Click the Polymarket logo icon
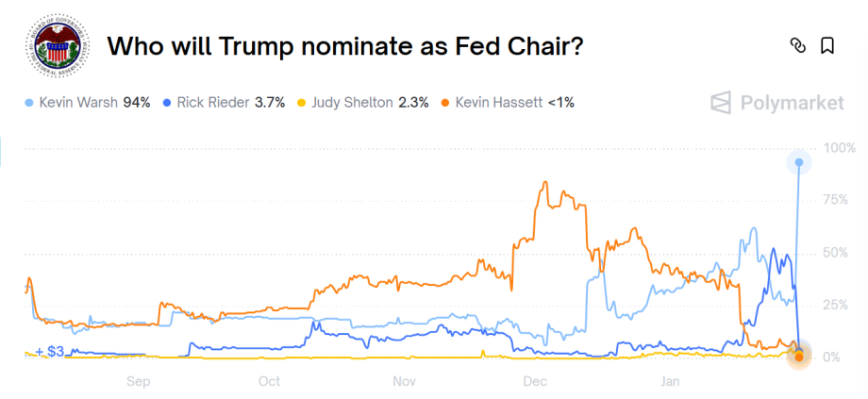 [x=722, y=103]
